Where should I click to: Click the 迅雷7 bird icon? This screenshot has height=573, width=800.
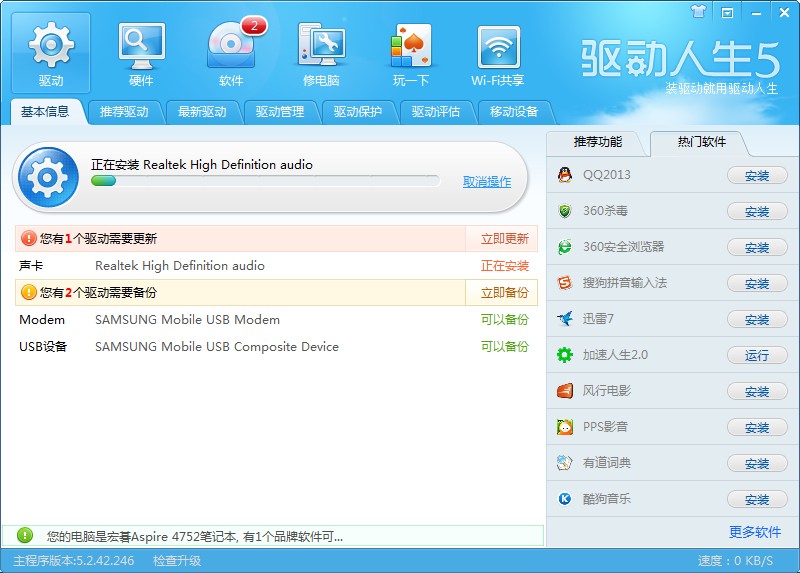tap(565, 319)
